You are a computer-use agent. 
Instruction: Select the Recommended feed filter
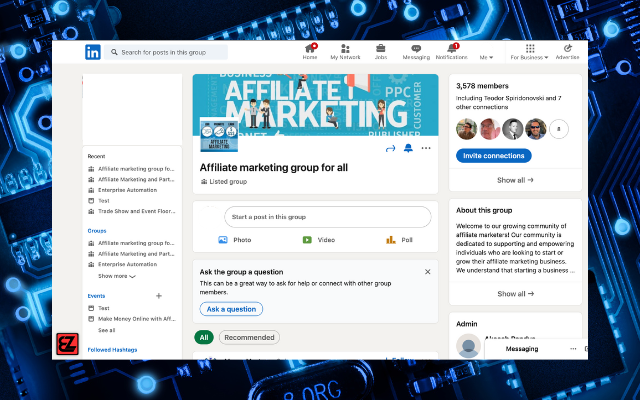tap(249, 338)
